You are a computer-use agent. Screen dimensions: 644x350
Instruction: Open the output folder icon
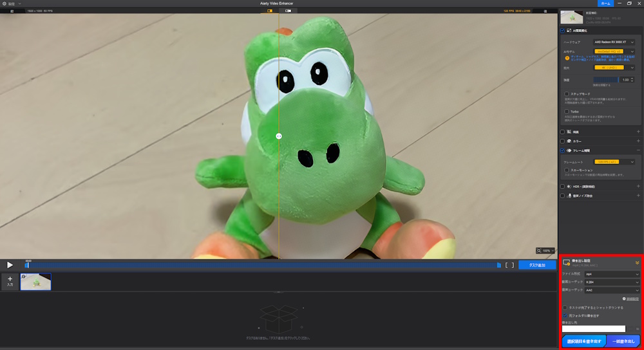tap(638, 329)
